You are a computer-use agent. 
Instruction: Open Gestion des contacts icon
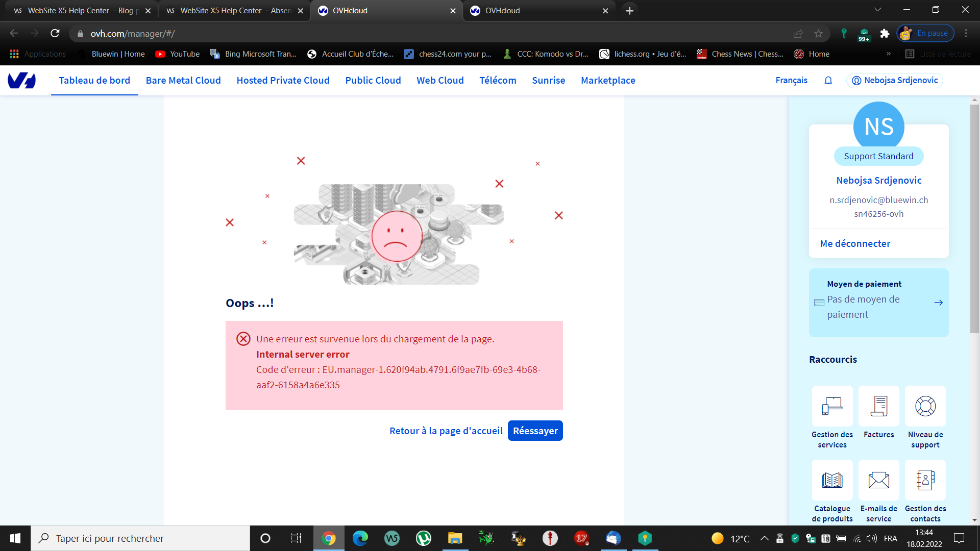point(925,480)
